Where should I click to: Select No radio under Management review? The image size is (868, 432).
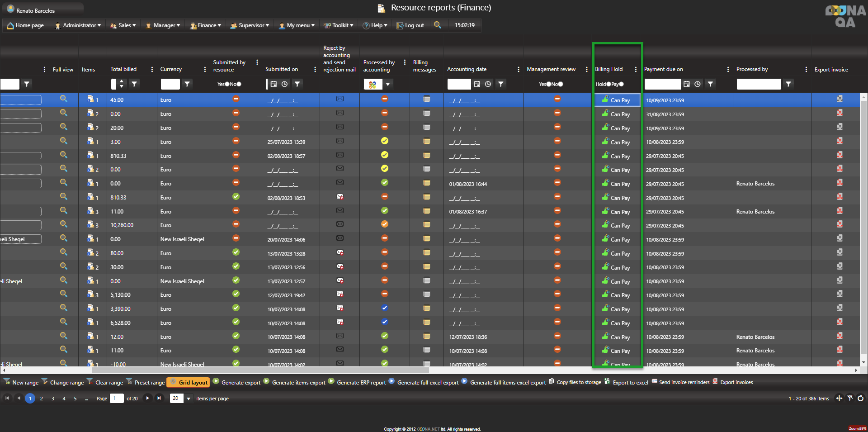pos(561,84)
